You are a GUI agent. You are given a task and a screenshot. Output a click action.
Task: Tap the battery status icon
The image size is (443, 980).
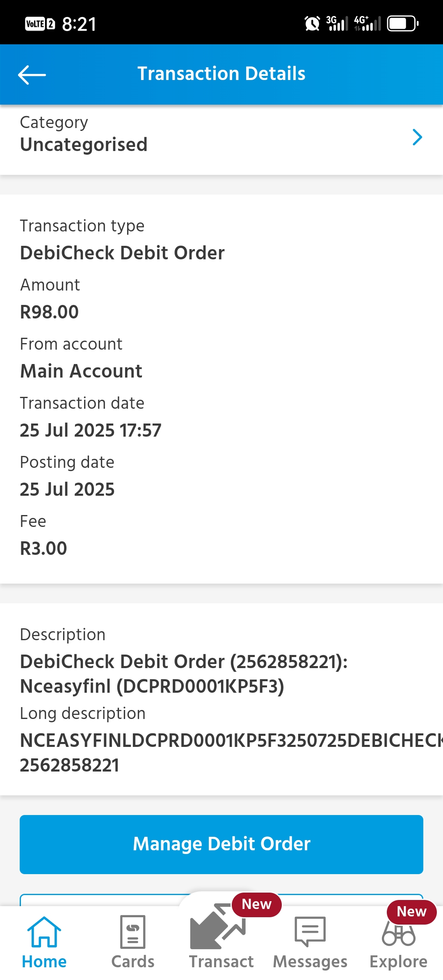pos(403,23)
